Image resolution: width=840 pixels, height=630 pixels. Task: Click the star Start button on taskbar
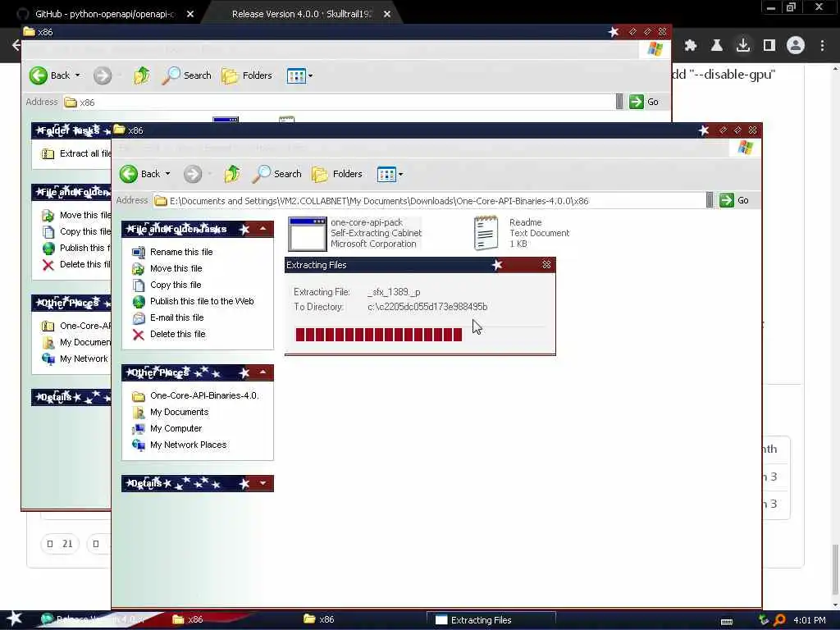click(x=15, y=619)
